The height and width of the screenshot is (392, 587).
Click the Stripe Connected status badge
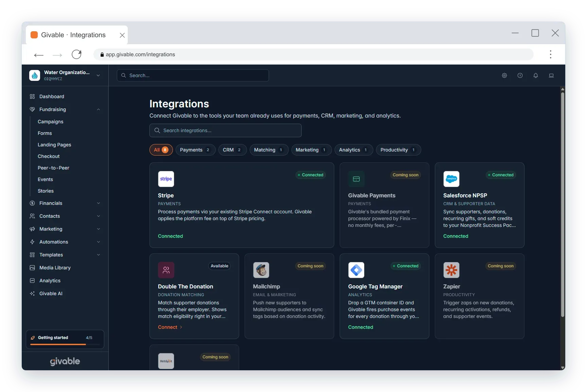click(310, 175)
